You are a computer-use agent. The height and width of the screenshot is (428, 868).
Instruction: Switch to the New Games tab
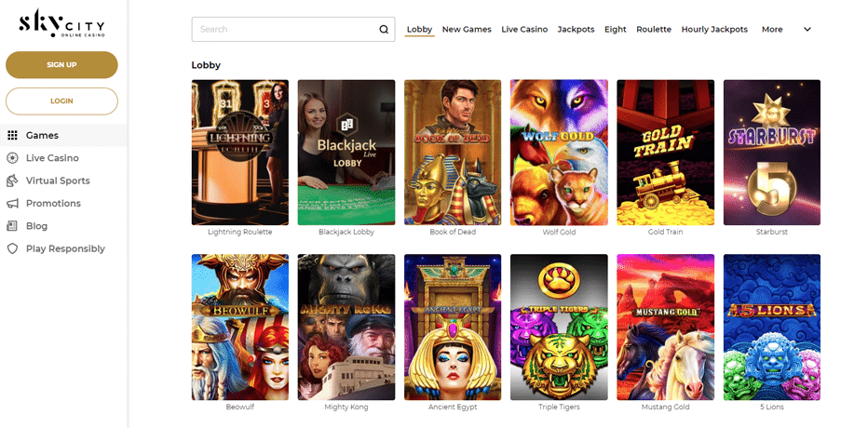pos(467,29)
